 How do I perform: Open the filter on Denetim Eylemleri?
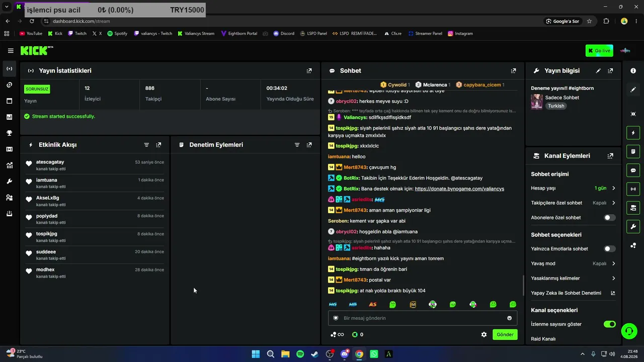[297, 145]
